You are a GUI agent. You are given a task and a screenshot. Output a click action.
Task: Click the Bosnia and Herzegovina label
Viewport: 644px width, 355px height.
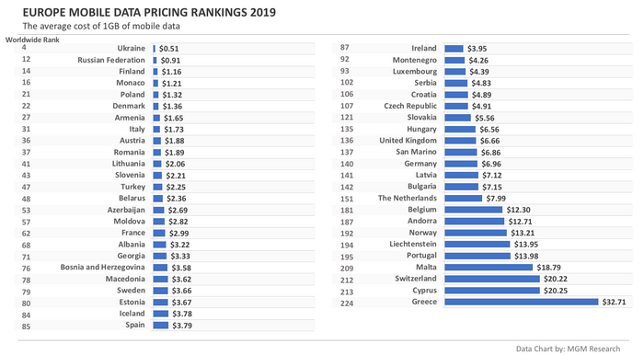pos(103,268)
